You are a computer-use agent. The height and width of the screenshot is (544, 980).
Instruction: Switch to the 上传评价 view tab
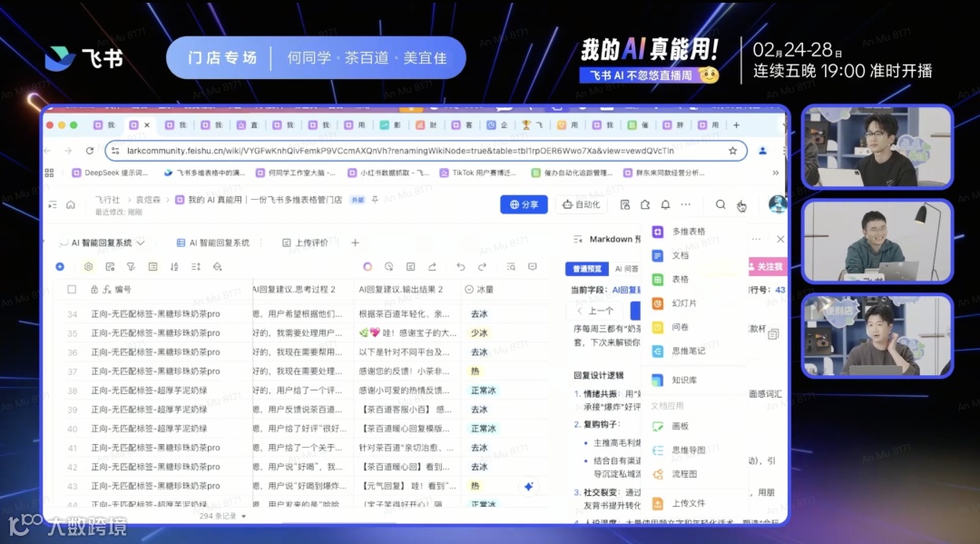(306, 242)
